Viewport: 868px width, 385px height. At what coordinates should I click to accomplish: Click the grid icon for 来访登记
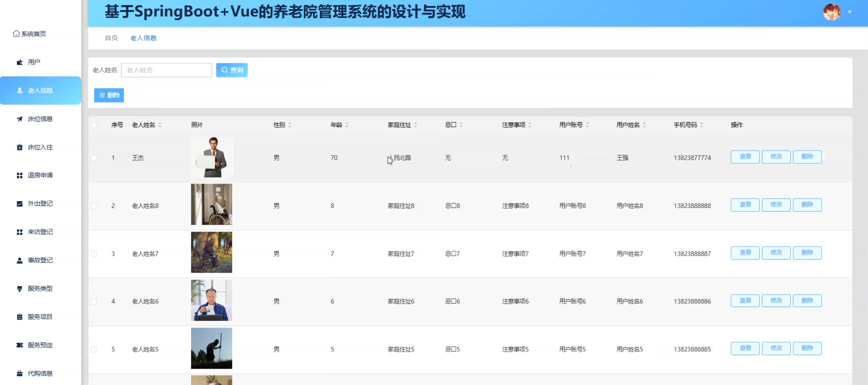[20, 232]
